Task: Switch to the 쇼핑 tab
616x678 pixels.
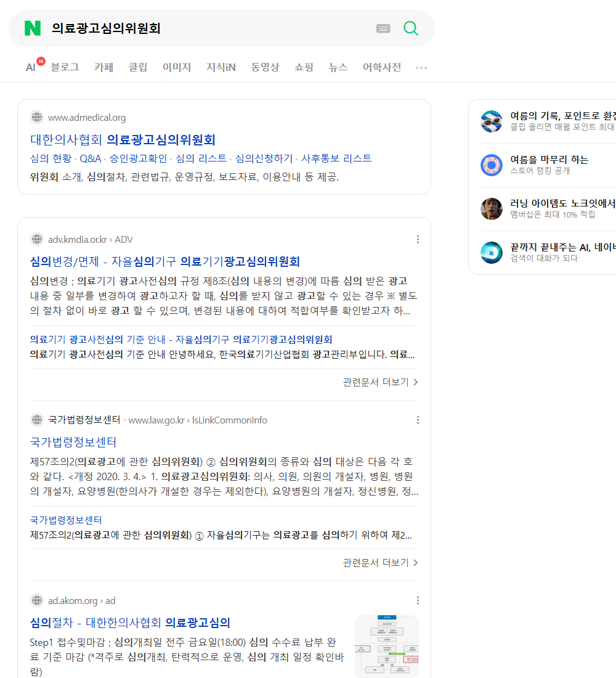Action: 304,67
